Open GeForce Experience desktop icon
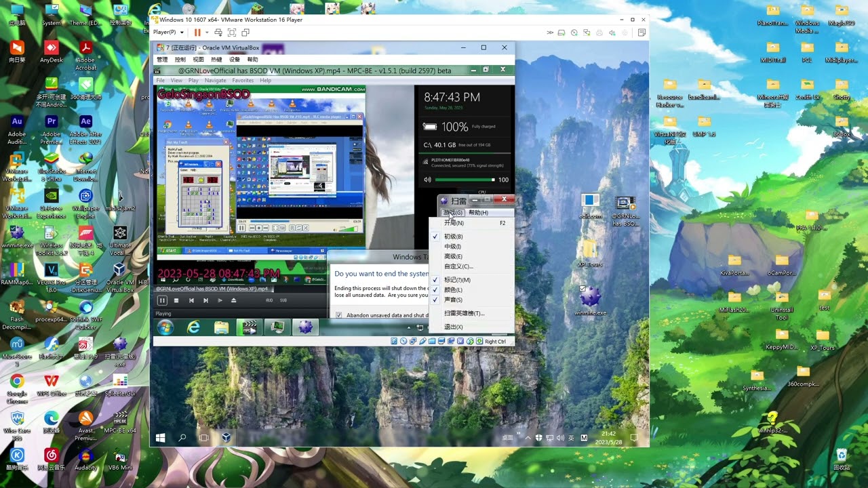The image size is (868, 488). point(52,203)
